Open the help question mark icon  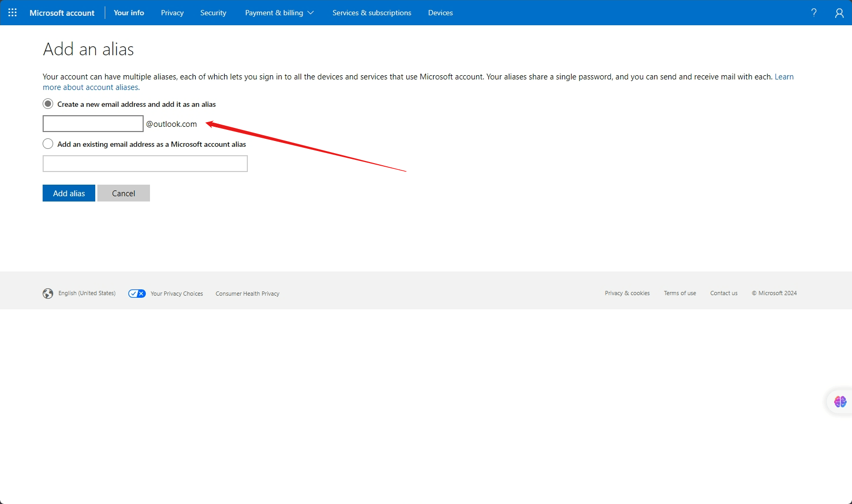point(814,13)
